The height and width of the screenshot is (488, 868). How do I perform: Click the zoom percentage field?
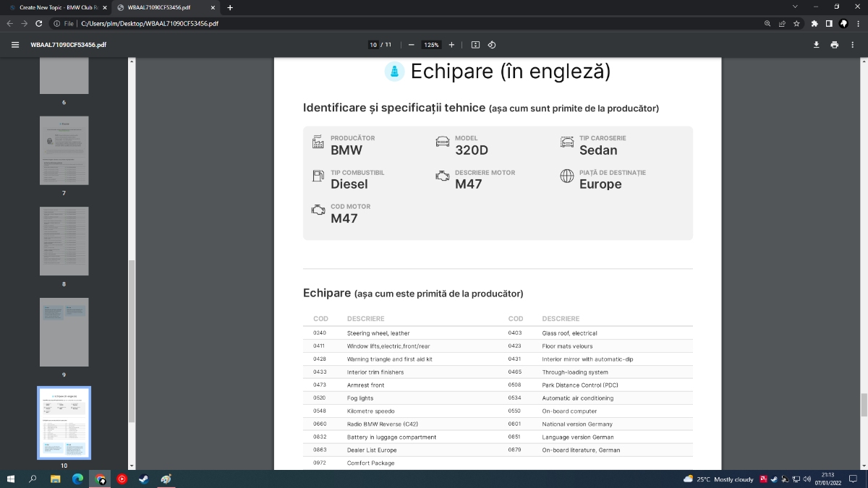432,45
